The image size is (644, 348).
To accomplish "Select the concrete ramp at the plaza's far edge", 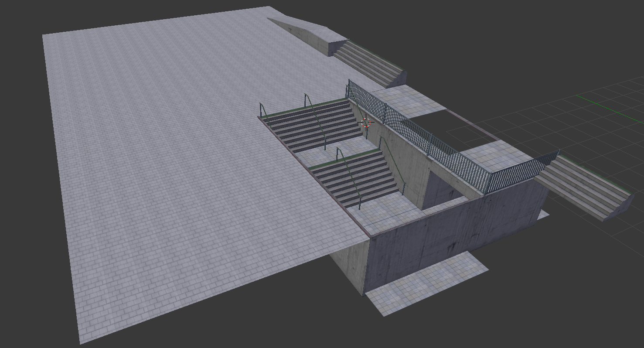I will click(x=307, y=34).
